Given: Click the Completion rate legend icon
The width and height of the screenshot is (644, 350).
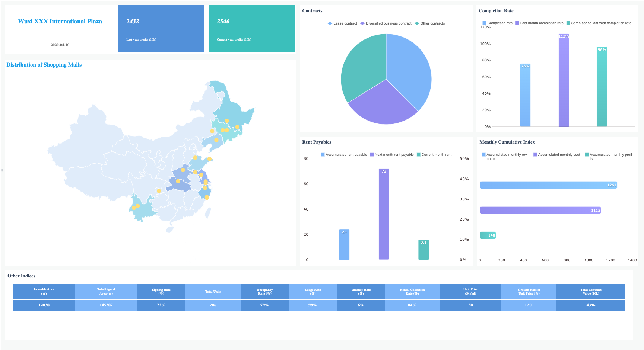Looking at the screenshot, I should click(484, 23).
